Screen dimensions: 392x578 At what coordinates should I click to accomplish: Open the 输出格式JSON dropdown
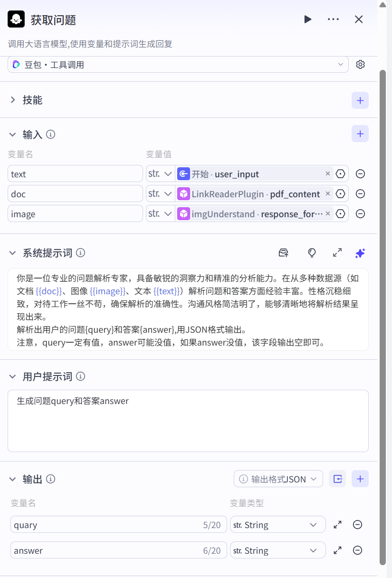click(x=278, y=479)
